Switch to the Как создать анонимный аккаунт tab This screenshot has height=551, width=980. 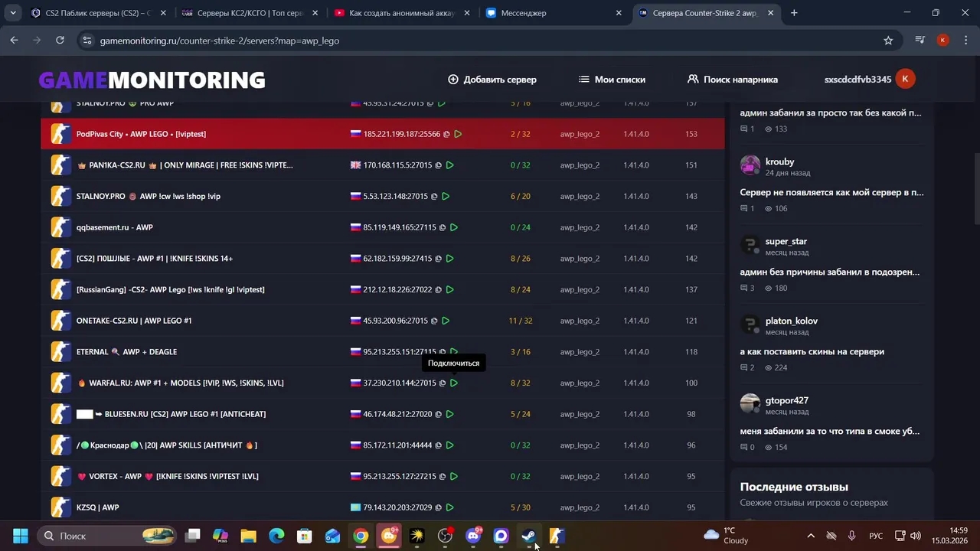402,13
